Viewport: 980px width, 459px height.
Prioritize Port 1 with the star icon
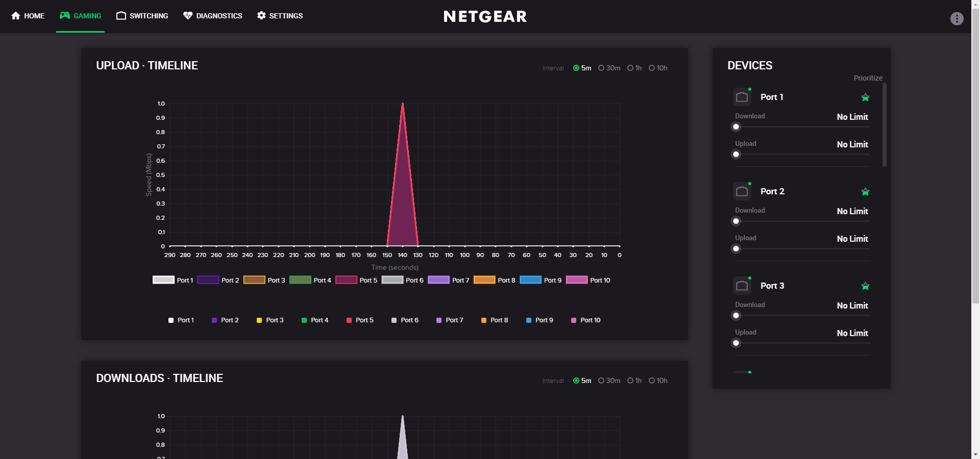pos(865,97)
